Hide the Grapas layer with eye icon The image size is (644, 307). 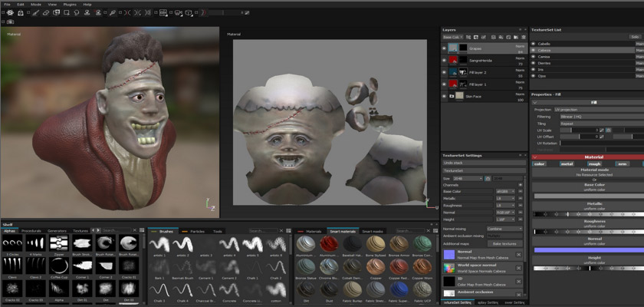[444, 48]
